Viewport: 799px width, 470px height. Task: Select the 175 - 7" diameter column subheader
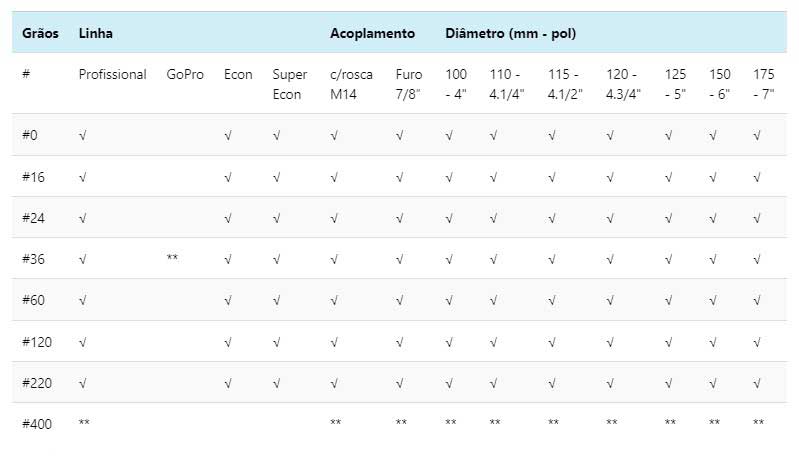click(764, 84)
